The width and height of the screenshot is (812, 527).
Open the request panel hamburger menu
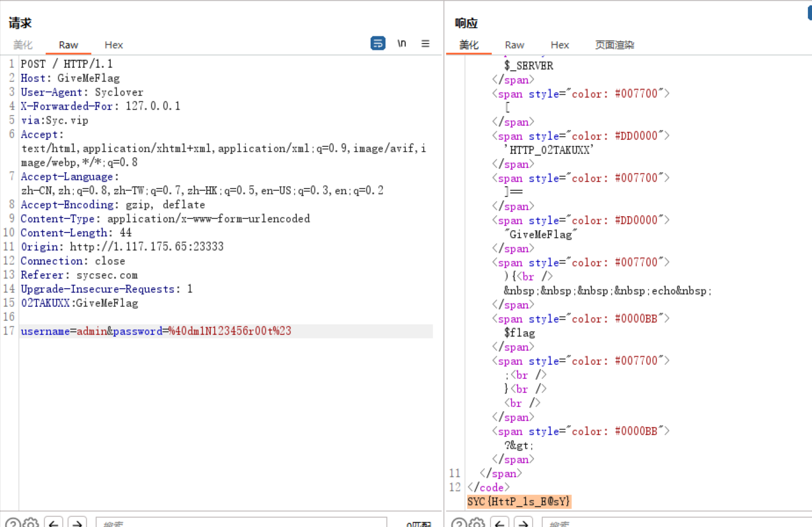[x=426, y=43]
